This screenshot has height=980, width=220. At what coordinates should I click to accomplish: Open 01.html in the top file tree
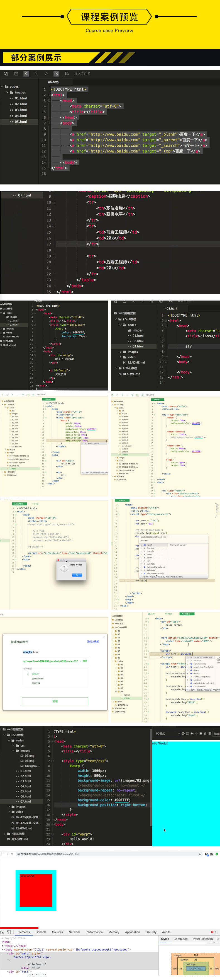click(21, 98)
